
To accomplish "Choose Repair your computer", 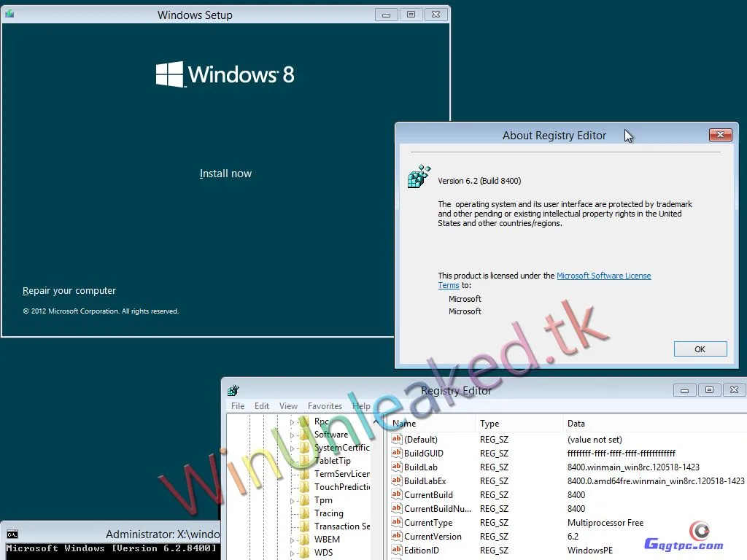I will click(x=69, y=291).
